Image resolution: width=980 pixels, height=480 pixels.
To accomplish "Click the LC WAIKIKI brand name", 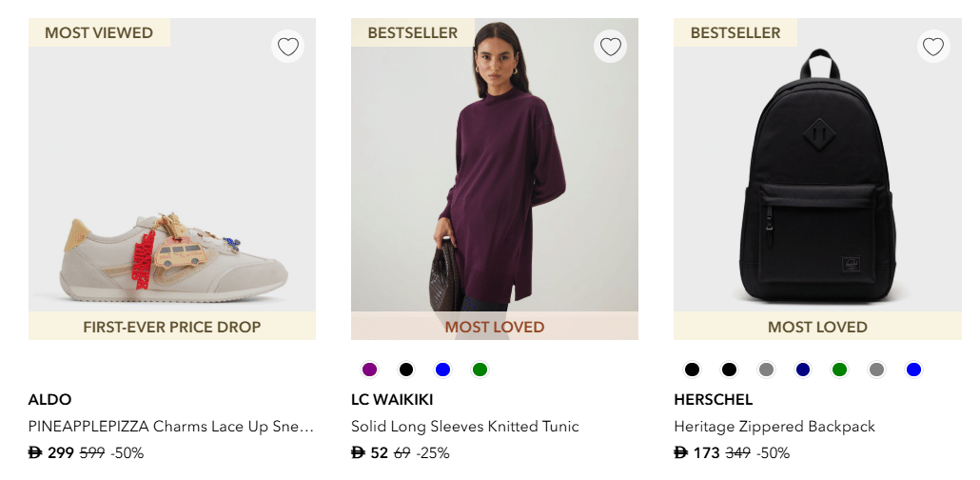I will pyautogui.click(x=392, y=399).
